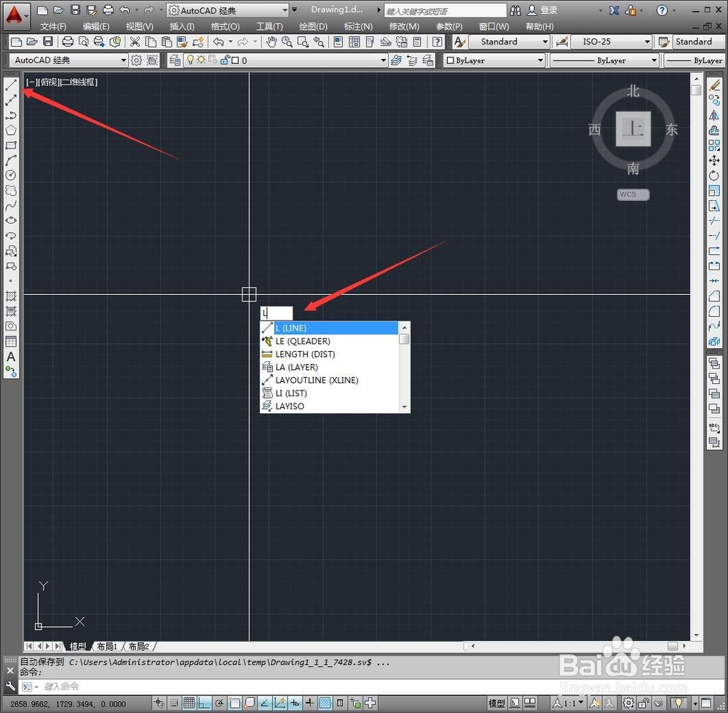The image size is (728, 713).
Task: Select the Table tool
Action: (x=11, y=342)
